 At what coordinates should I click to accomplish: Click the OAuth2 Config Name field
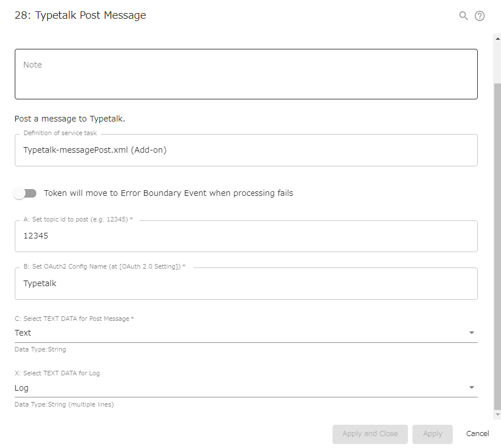[x=246, y=284]
